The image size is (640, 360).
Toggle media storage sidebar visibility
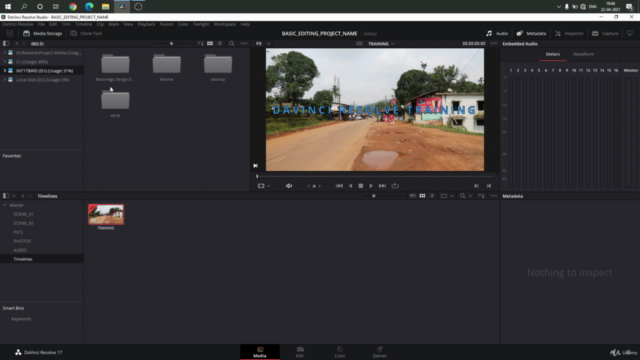(6, 44)
